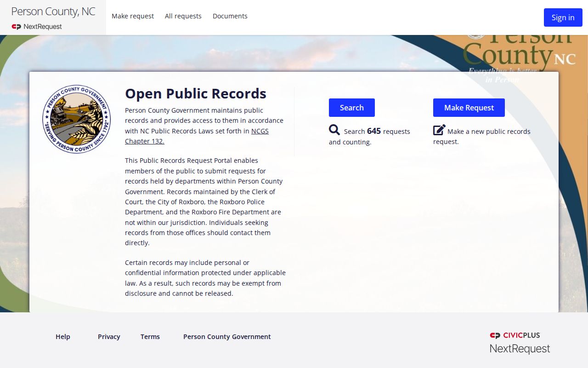Image resolution: width=588 pixels, height=368 pixels.
Task: Click the paragraph starting 'This Public Records Request Portal'
Action: pyautogui.click(x=205, y=201)
